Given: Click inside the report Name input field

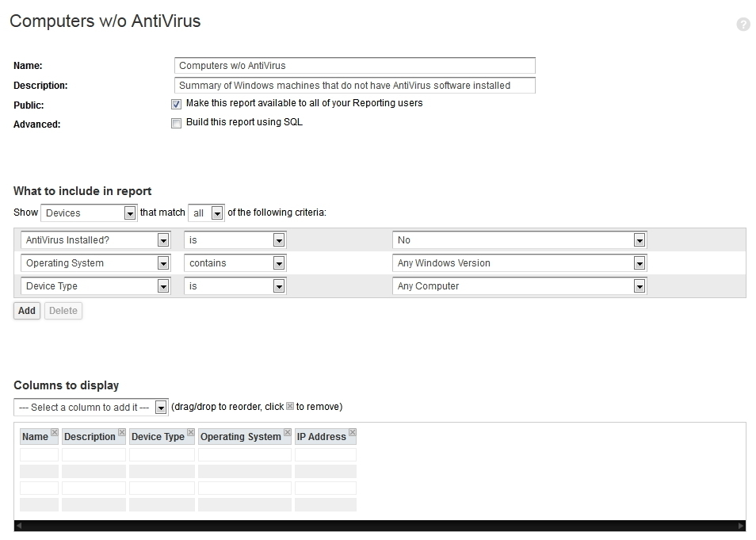Looking at the screenshot, I should (x=354, y=66).
